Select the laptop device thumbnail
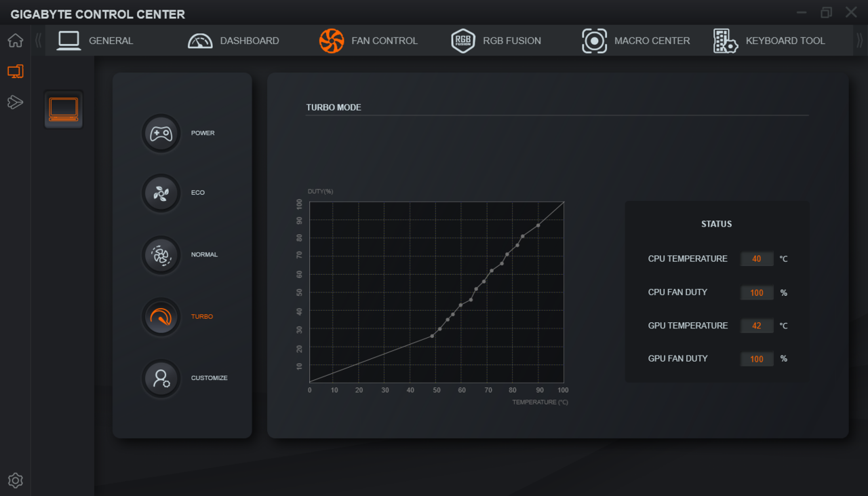868x496 pixels. pos(64,109)
